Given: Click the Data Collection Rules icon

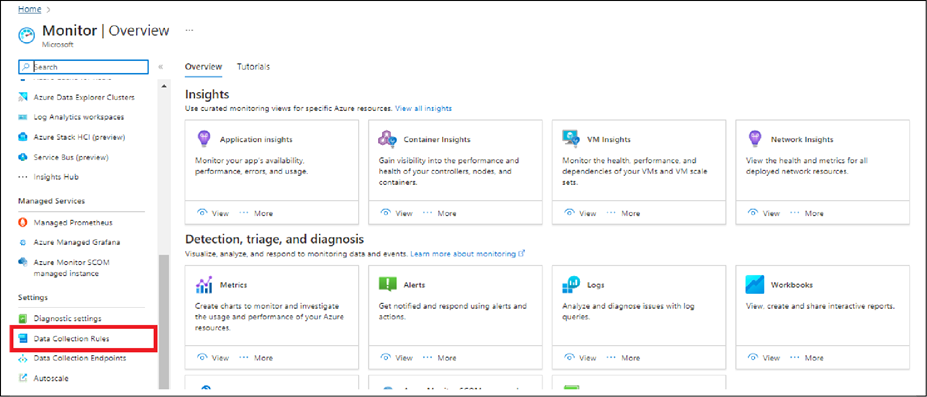Looking at the screenshot, I should 23,339.
